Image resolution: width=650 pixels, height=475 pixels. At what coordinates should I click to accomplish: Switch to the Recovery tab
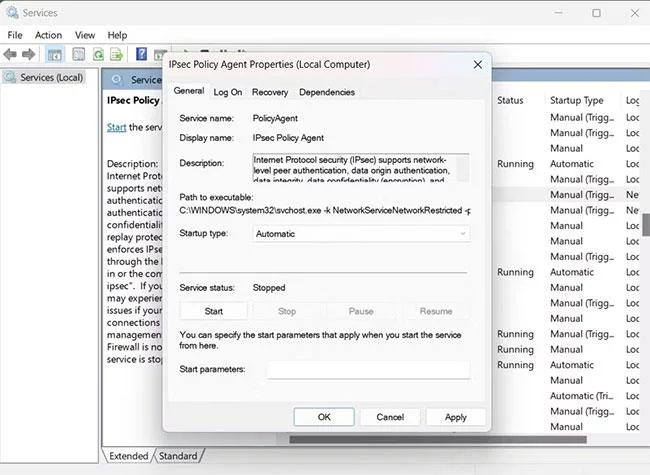(x=270, y=92)
